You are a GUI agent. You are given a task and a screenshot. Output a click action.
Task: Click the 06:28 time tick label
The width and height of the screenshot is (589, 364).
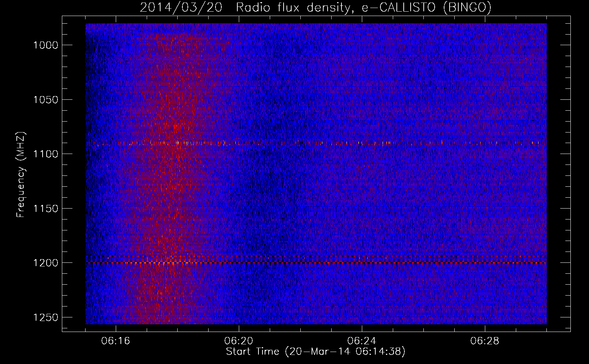(x=485, y=341)
